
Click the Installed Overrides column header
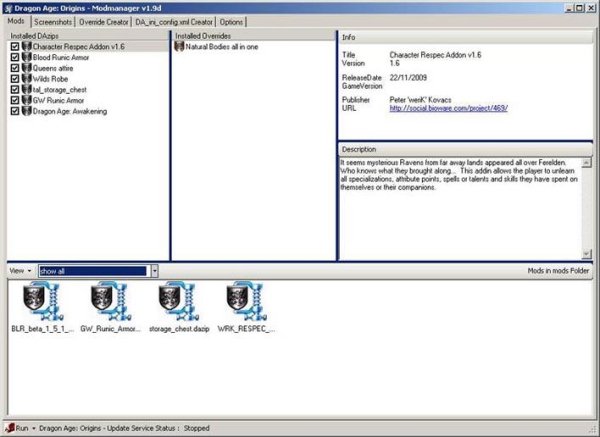[x=254, y=36]
